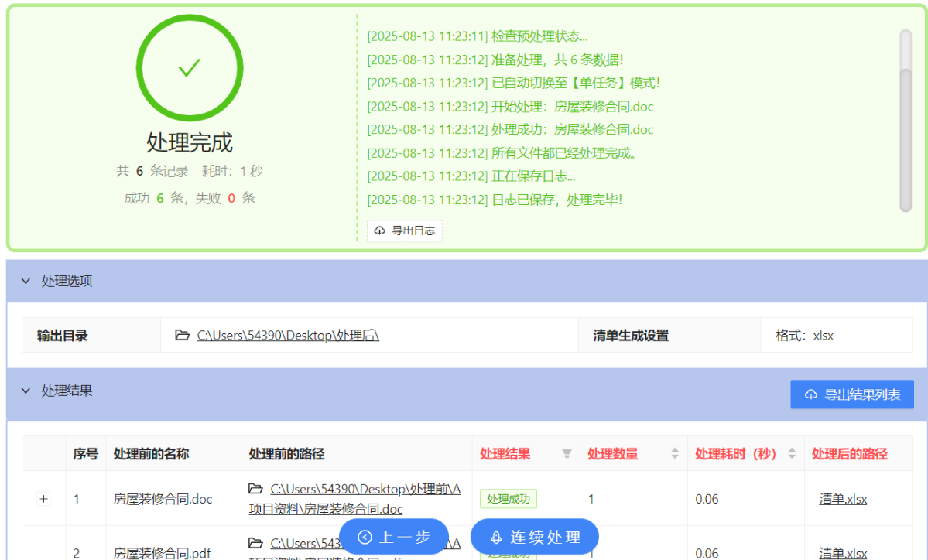Sort by 处理耗时（秒） column sorter arrows
Screen dimensions: 928x560
pyautogui.click(x=791, y=454)
